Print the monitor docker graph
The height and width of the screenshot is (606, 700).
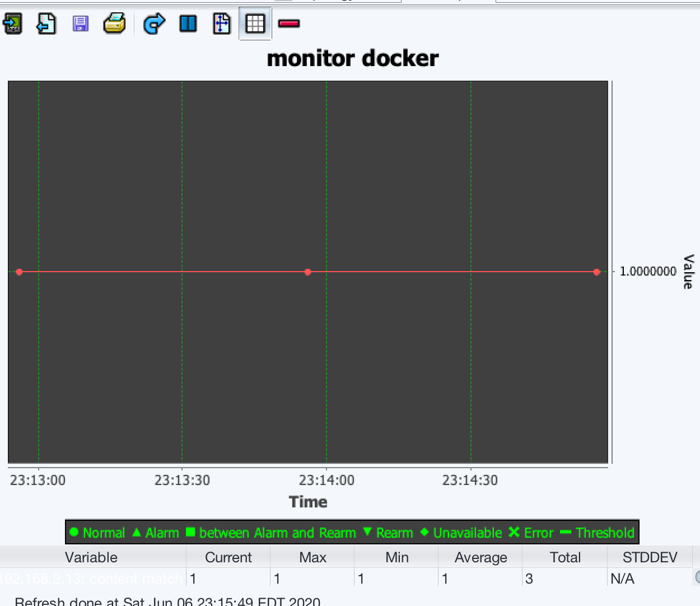point(113,24)
